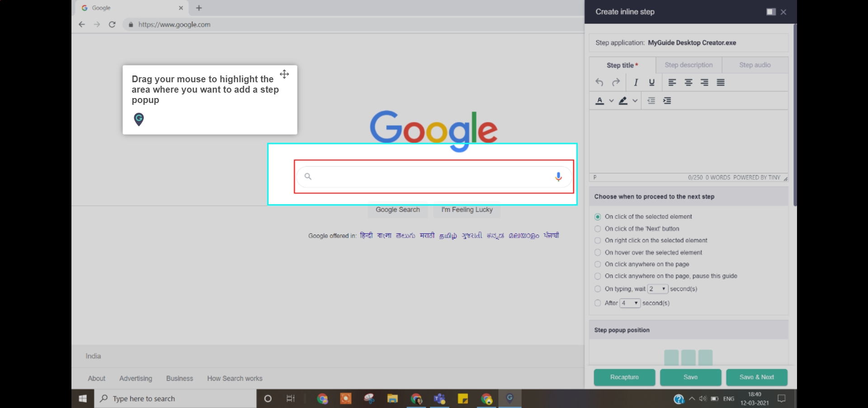Reload the Google page
The height and width of the screenshot is (408, 868).
coord(112,24)
